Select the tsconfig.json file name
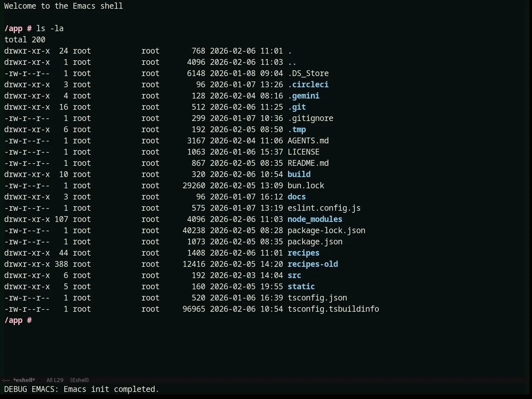This screenshot has width=532, height=399. click(317, 298)
